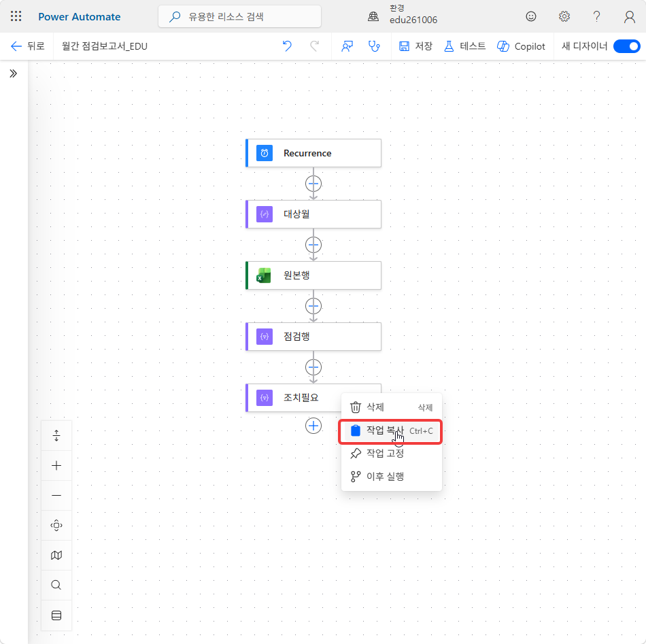The width and height of the screenshot is (646, 644).
Task: Open the canvas search magnifier
Action: [56, 585]
